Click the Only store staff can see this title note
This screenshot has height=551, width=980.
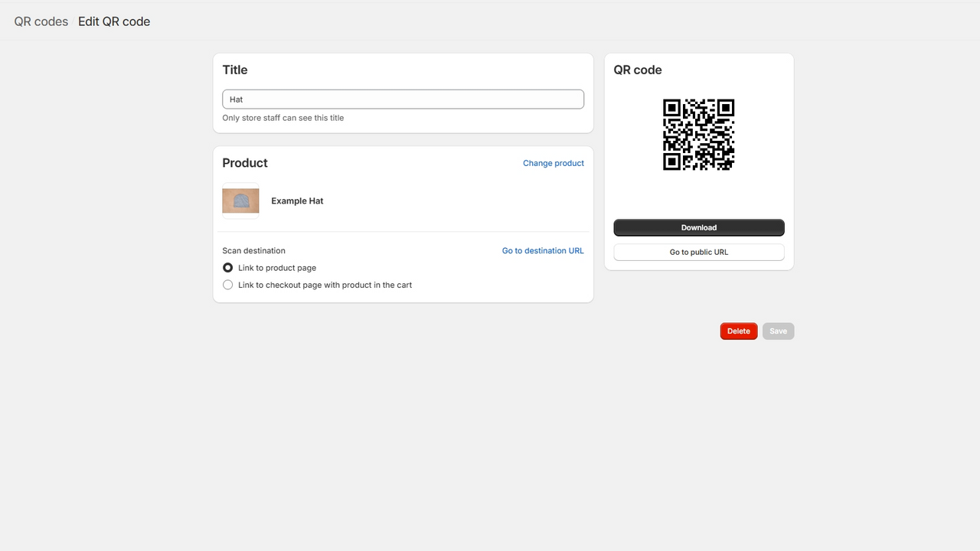pos(283,118)
